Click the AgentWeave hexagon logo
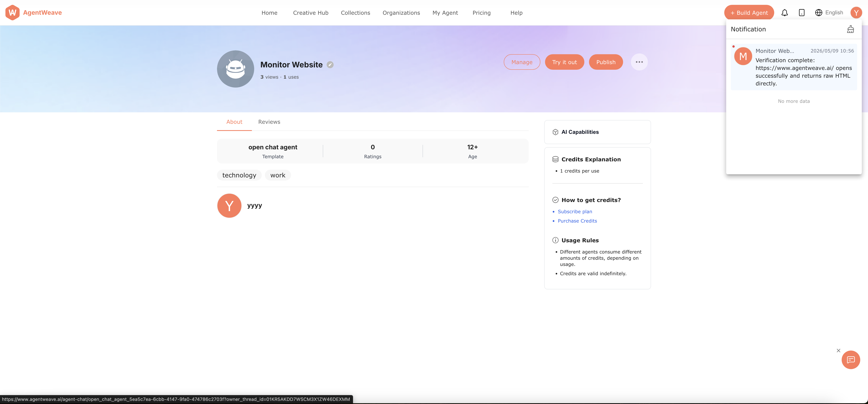868x404 pixels. tap(12, 12)
